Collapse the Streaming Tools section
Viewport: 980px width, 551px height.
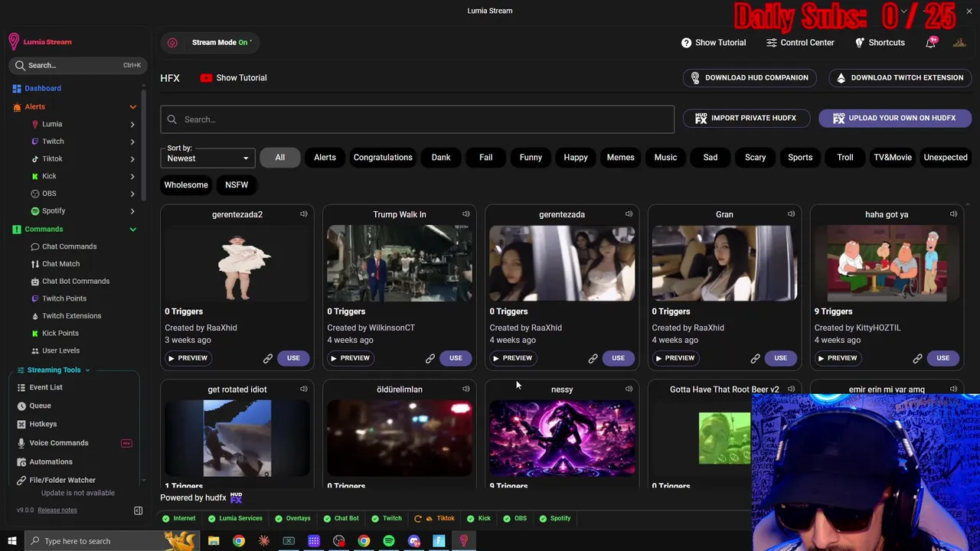tap(87, 370)
